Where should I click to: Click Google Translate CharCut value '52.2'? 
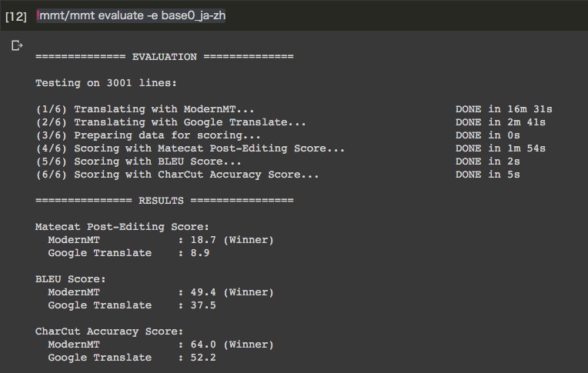pos(203,358)
